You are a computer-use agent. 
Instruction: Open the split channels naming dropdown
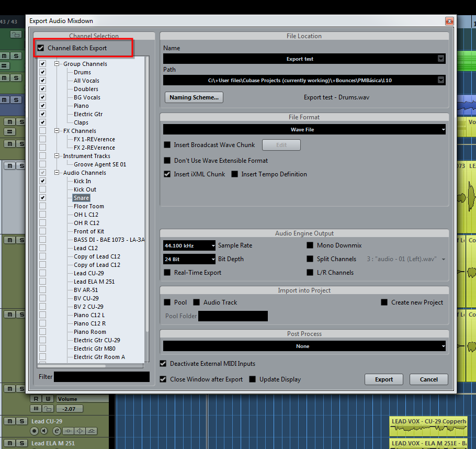tap(444, 259)
